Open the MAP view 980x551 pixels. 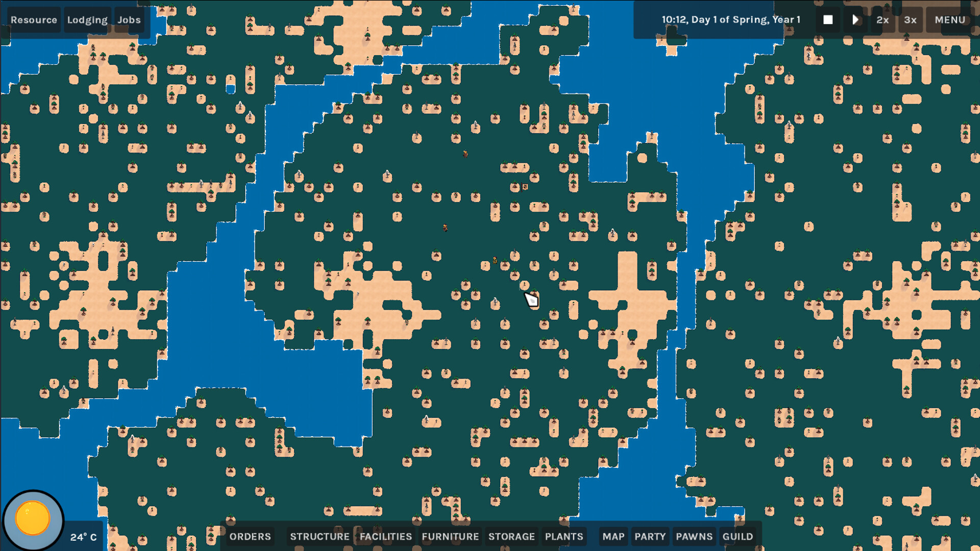pos(613,536)
